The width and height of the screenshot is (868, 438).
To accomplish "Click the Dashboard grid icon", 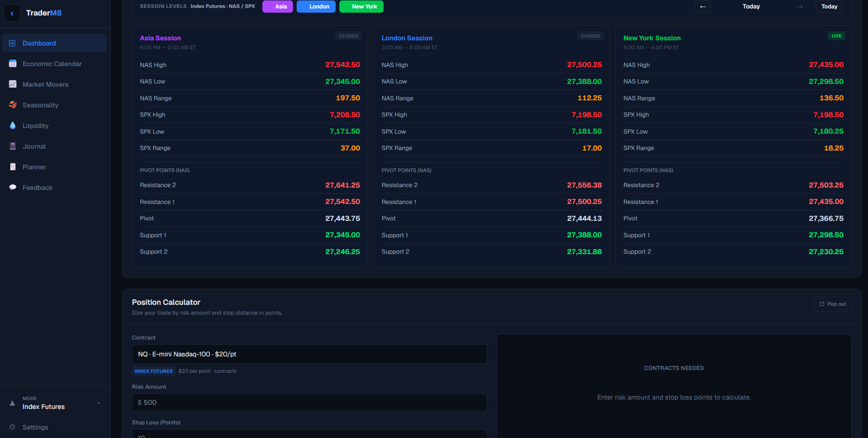I will [x=13, y=43].
